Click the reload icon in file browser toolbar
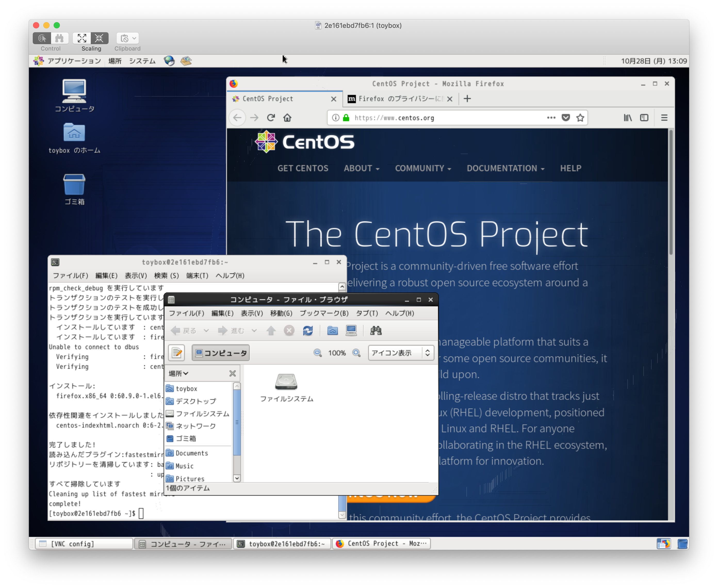This screenshot has height=588, width=718. 307,331
